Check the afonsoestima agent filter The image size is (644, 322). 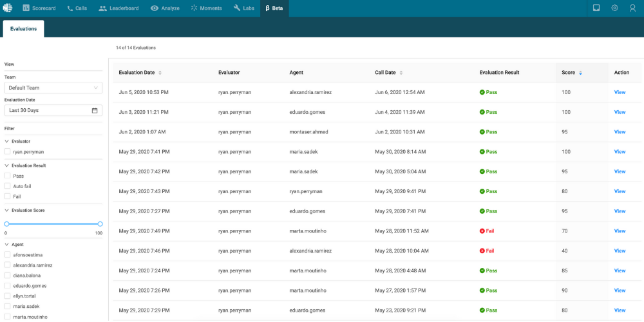pos(7,254)
